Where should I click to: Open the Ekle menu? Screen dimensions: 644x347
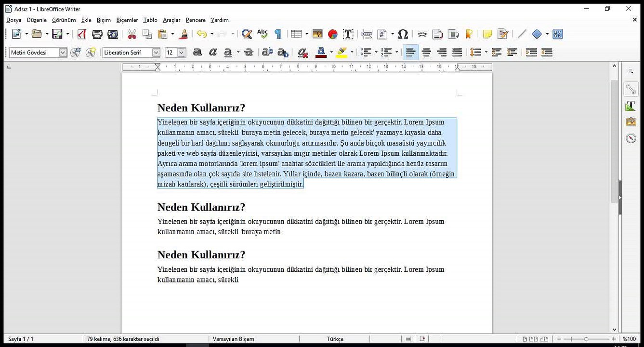pos(86,20)
